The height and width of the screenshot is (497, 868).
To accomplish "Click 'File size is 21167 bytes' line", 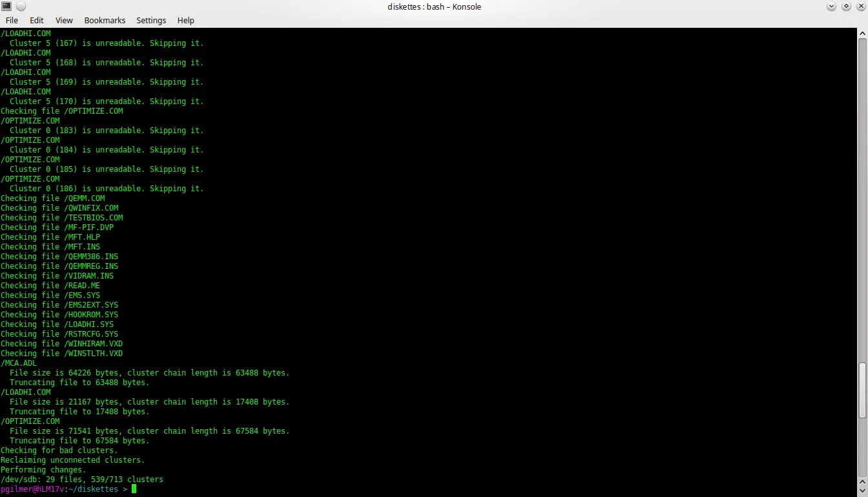I will pos(150,402).
